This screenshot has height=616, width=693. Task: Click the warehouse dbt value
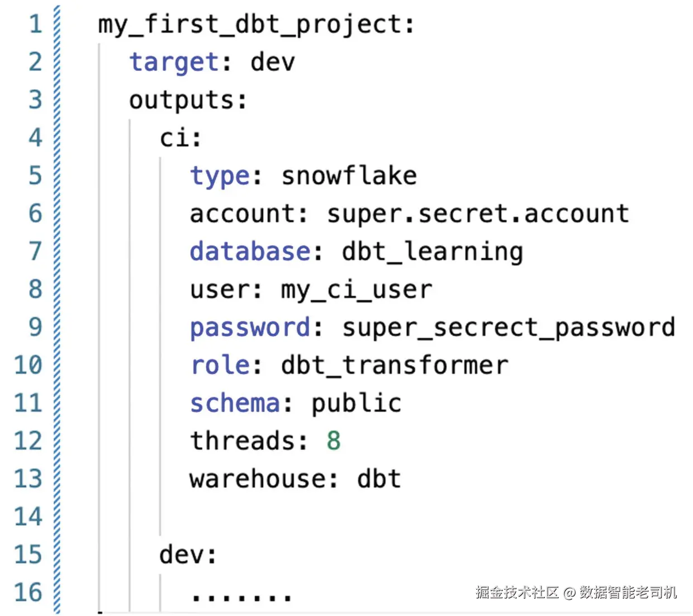(x=378, y=478)
